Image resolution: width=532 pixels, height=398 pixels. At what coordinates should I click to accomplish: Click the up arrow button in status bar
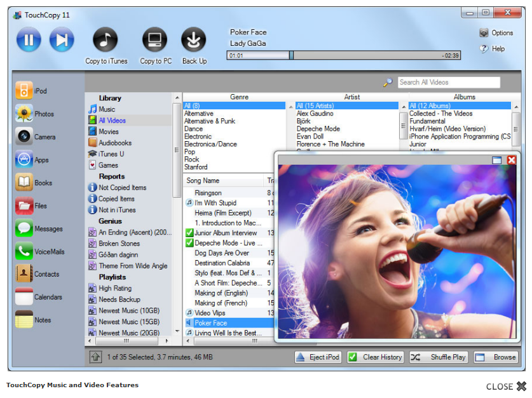(x=95, y=357)
